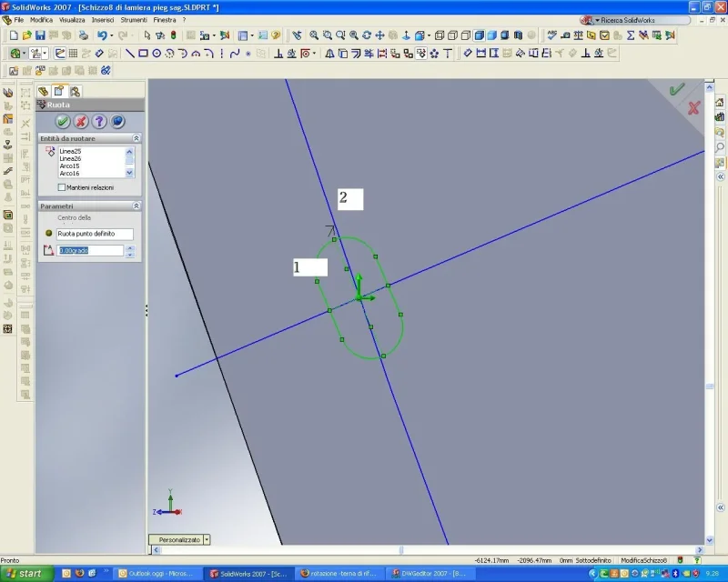Switch to the rotazione browser taskbar window
Image resolution: width=728 pixels, height=582 pixels.
pyautogui.click(x=339, y=574)
